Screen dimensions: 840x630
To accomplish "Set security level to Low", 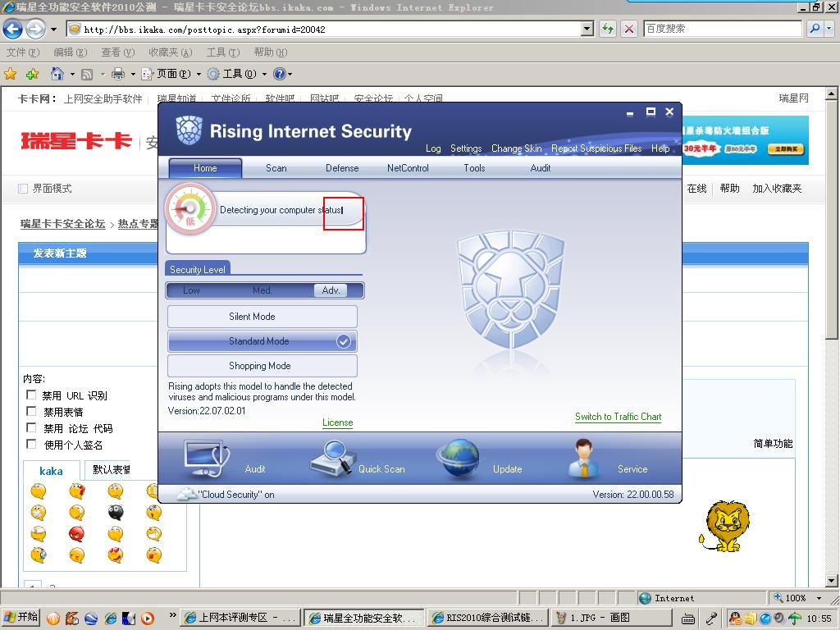I will (x=191, y=290).
